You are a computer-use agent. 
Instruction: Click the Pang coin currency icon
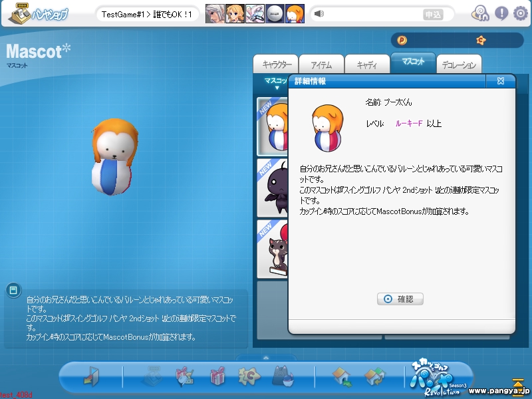point(402,41)
